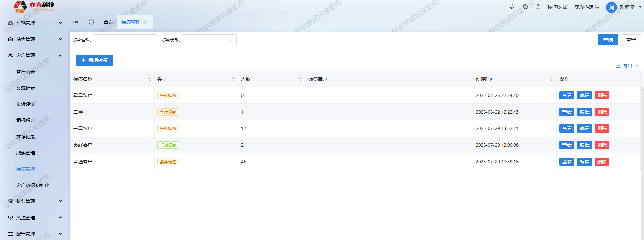Open the 标签类型 dropdown
The image size is (644, 240).
tap(209, 40)
